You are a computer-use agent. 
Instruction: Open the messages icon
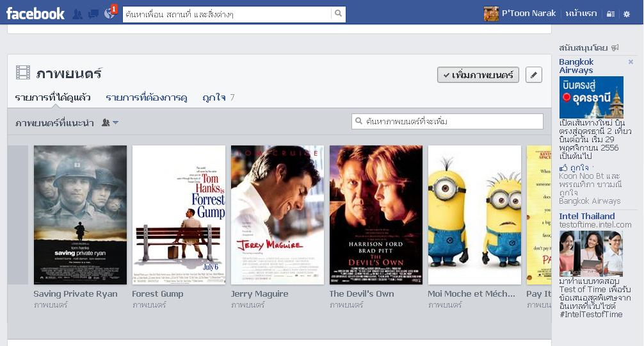coord(93,14)
